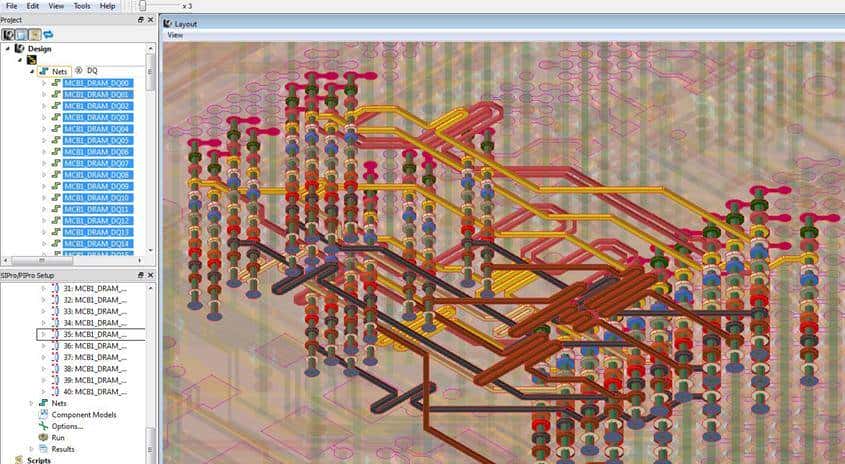Click the third Project toolbar icon
The width and height of the screenshot is (845, 464).
pyautogui.click(x=34, y=34)
